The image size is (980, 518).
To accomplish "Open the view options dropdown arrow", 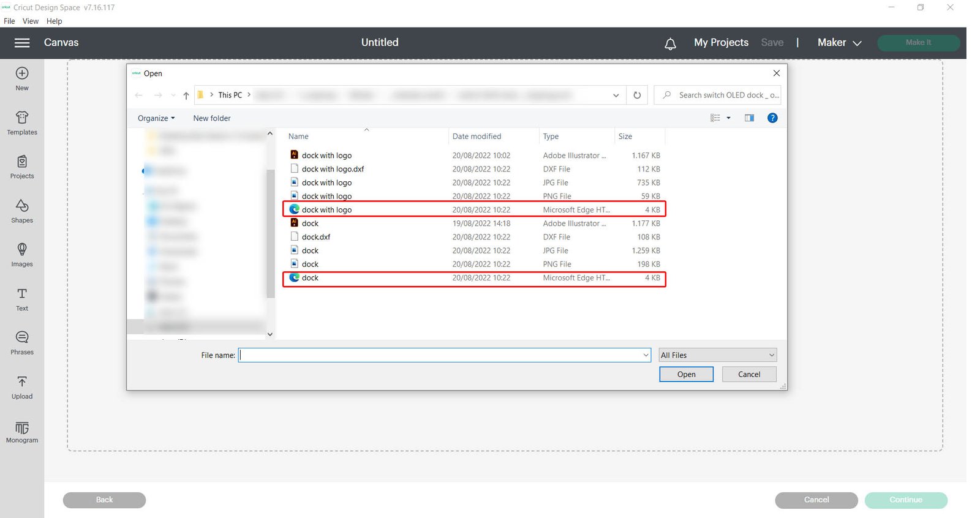I will [x=728, y=118].
